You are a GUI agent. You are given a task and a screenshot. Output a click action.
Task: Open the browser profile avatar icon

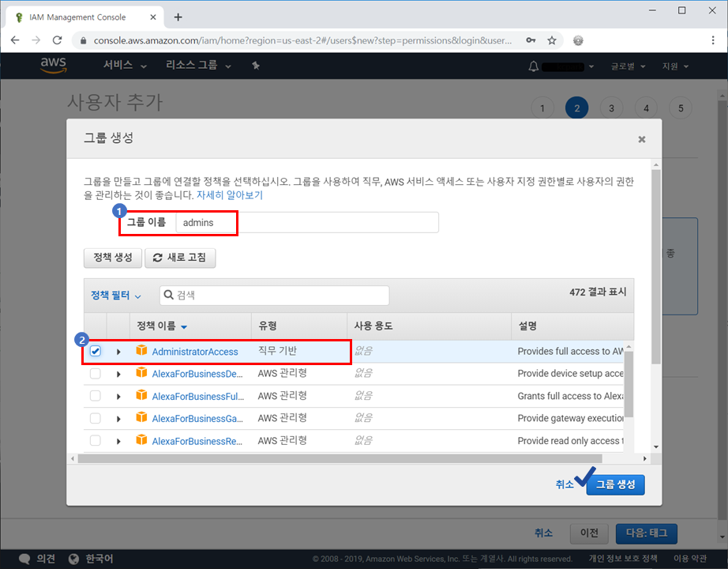[x=578, y=40]
